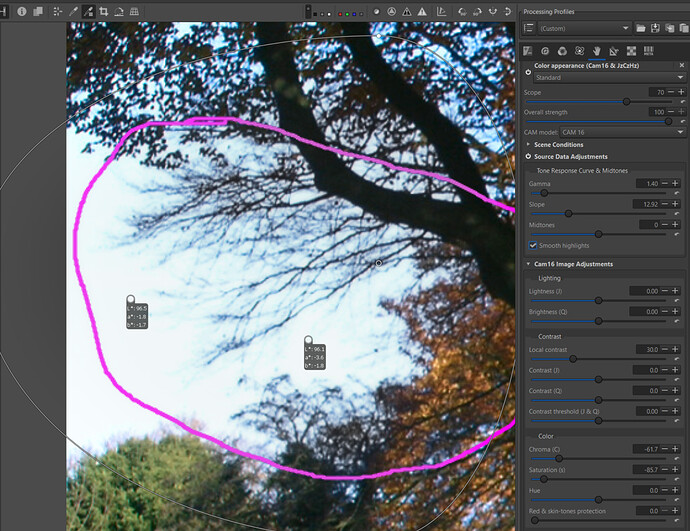Rotate the image right

click(477, 11)
